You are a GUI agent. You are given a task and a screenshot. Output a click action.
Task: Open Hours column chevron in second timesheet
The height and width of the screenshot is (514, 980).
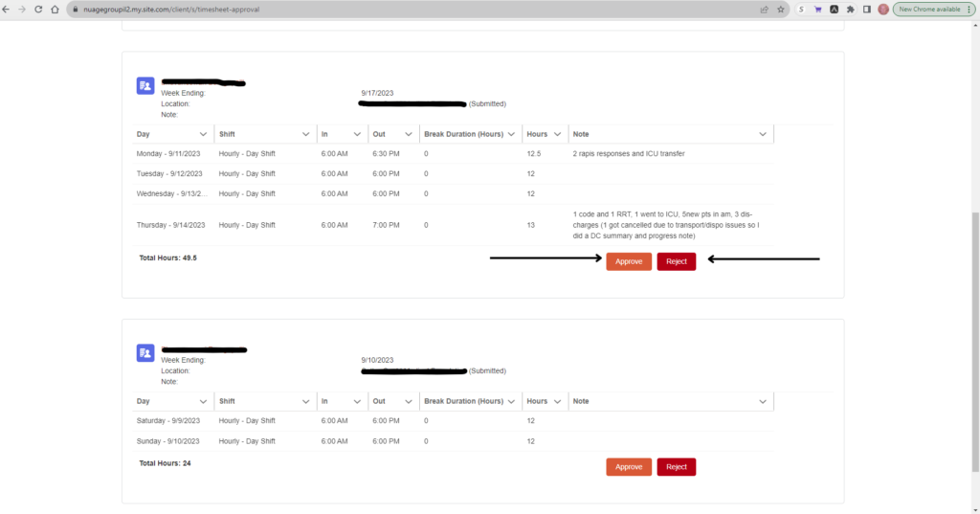click(x=557, y=401)
